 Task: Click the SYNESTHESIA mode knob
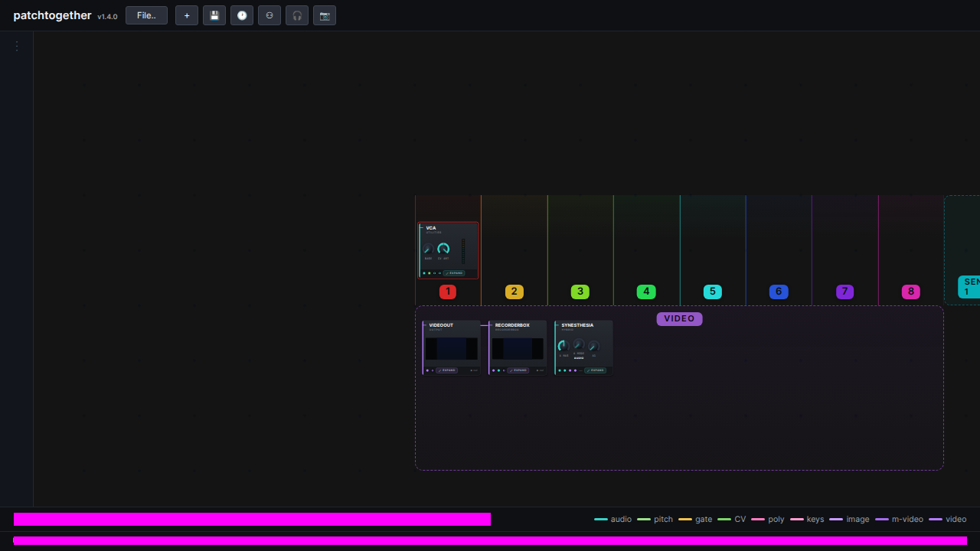coord(579,344)
